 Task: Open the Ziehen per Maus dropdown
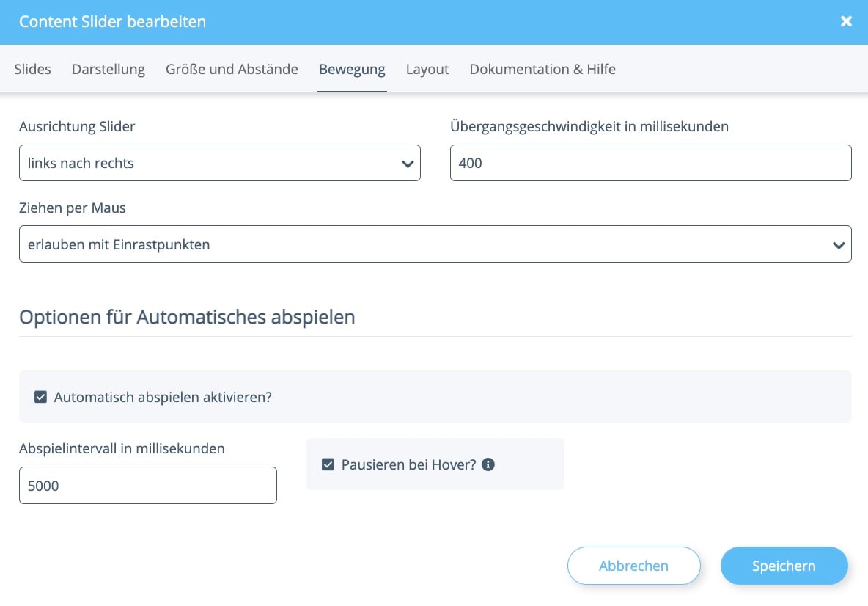click(435, 244)
